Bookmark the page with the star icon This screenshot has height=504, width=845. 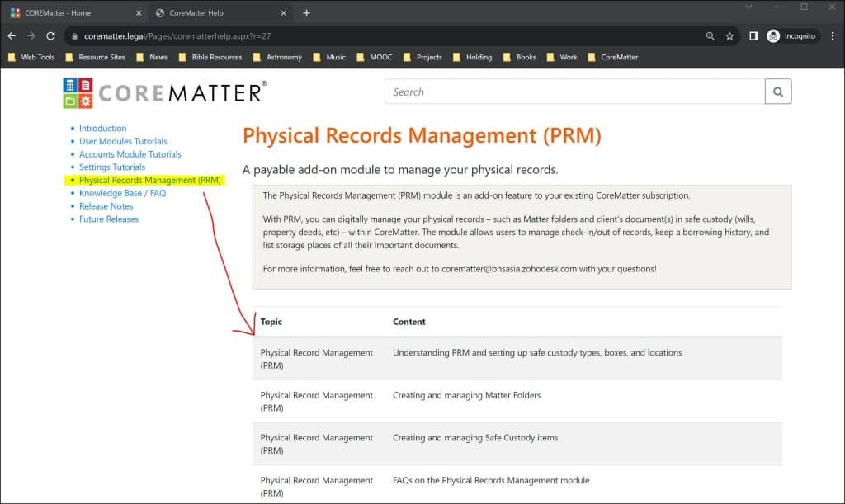729,35
